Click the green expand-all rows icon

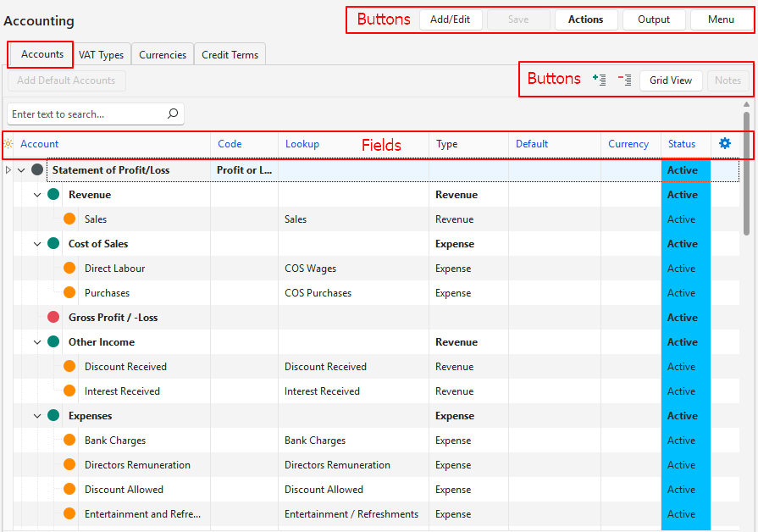599,80
